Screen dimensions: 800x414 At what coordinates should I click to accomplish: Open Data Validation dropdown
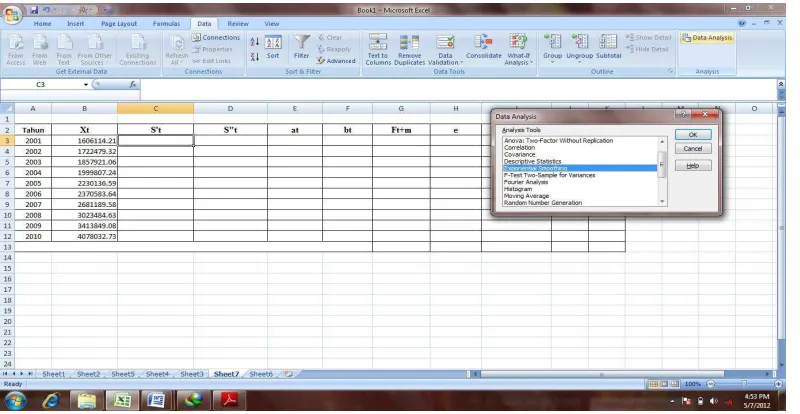pos(445,50)
